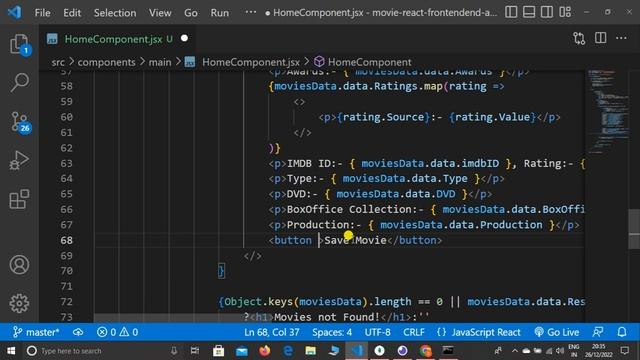Click components in the breadcrumb
Screen dimensions: 640x360
tap(106, 62)
